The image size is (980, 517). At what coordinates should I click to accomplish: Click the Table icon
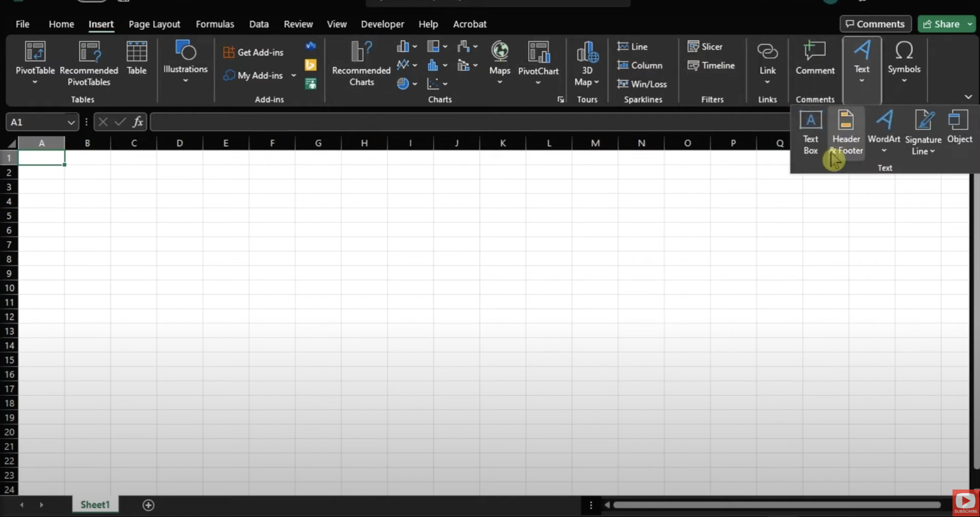coord(137,53)
